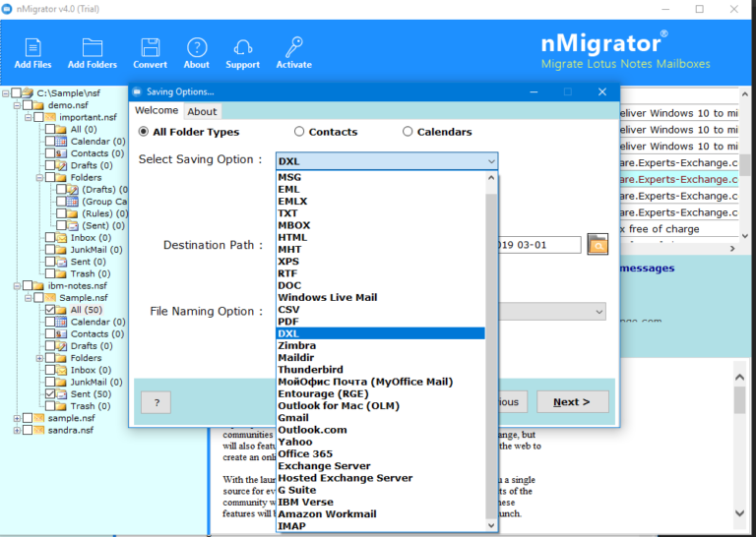Image resolution: width=756 pixels, height=537 pixels.
Task: Click the Convert floppy disk icon
Action: 150,47
